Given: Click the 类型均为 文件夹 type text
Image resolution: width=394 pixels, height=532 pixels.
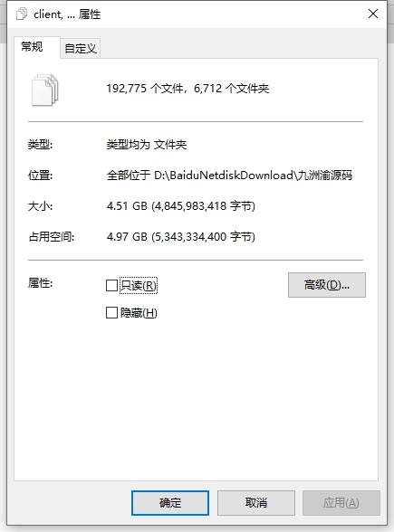Looking at the screenshot, I should point(147,145).
